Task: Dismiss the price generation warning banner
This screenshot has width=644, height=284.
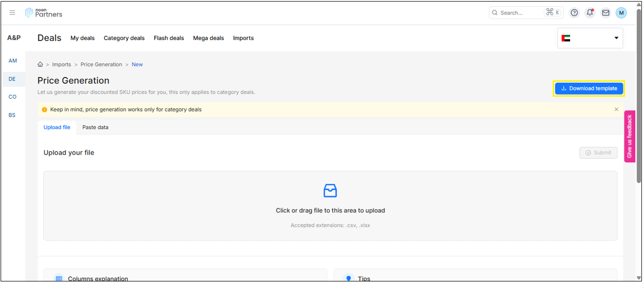Action: click(x=616, y=109)
